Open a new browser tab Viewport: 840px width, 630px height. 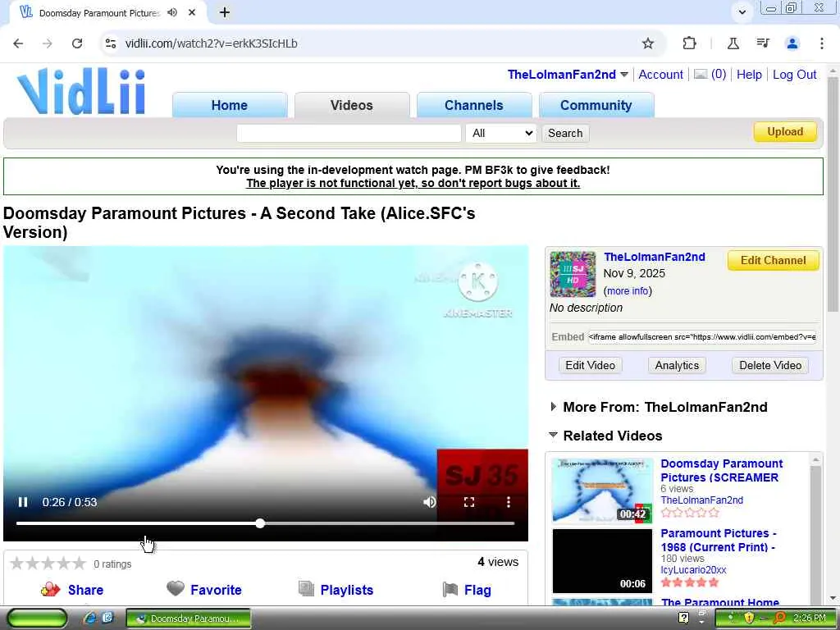coord(225,12)
